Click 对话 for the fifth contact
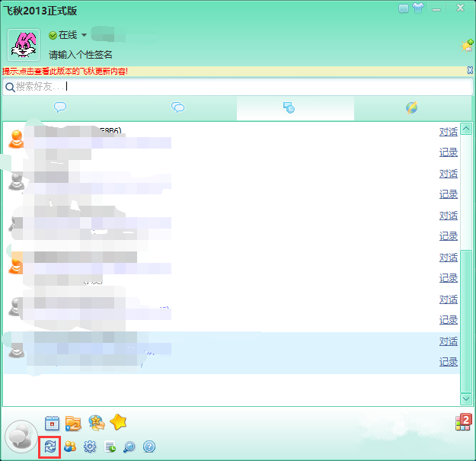Screen dimensions: 476x461 449,299
